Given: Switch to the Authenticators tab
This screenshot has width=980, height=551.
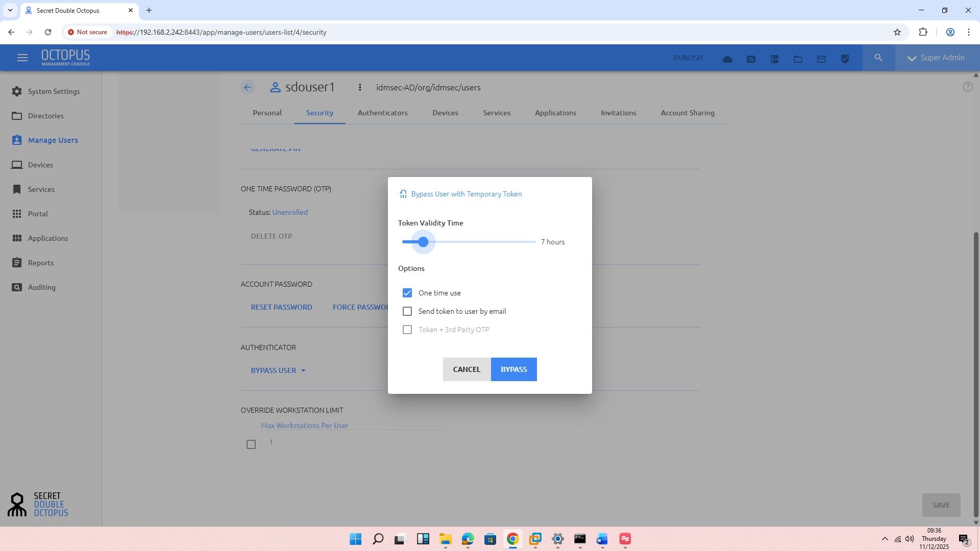Looking at the screenshot, I should coord(382,113).
